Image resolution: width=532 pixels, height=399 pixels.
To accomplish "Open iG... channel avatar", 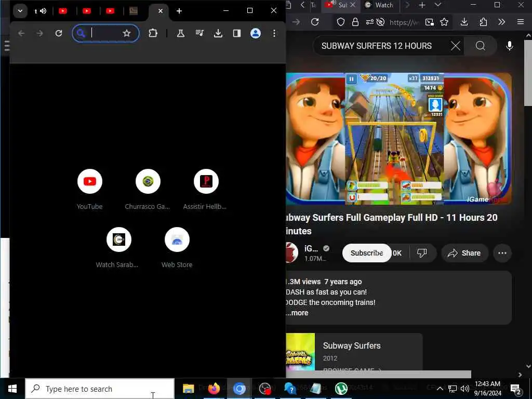I will [x=291, y=253].
